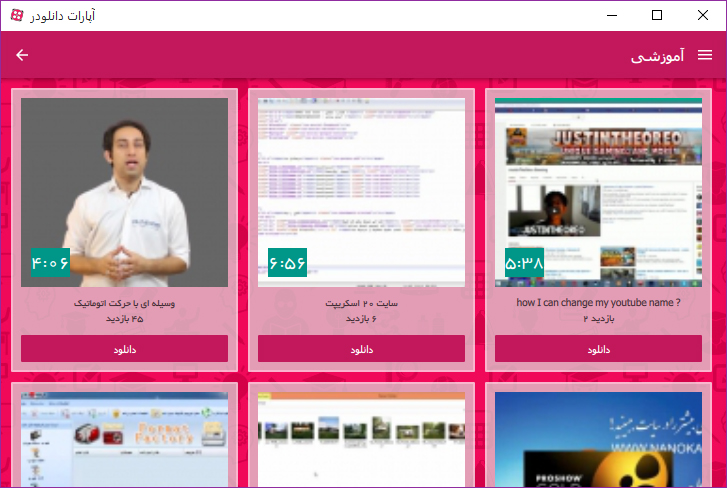Maximize the Aparat Downloader window
Screen dimensions: 727x488
tap(657, 15)
